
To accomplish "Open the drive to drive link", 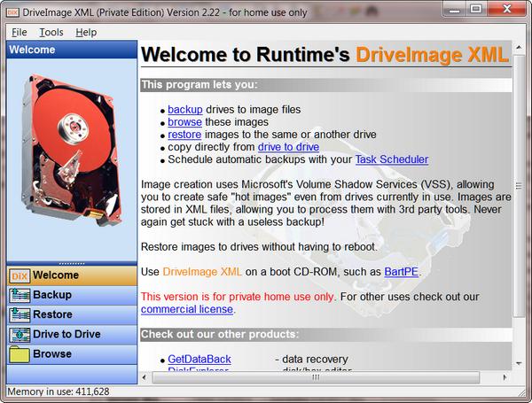I will click(x=288, y=147).
